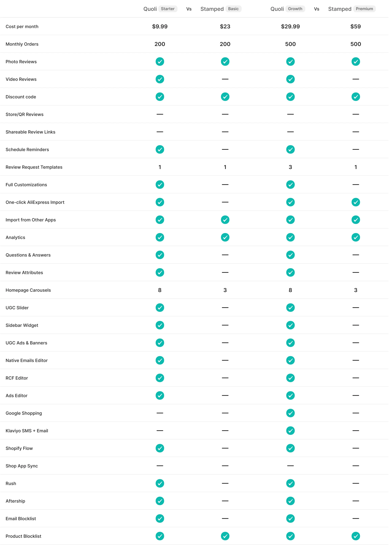Click Stamped Basic Video Reviews dash
The image size is (392, 545).
[225, 79]
